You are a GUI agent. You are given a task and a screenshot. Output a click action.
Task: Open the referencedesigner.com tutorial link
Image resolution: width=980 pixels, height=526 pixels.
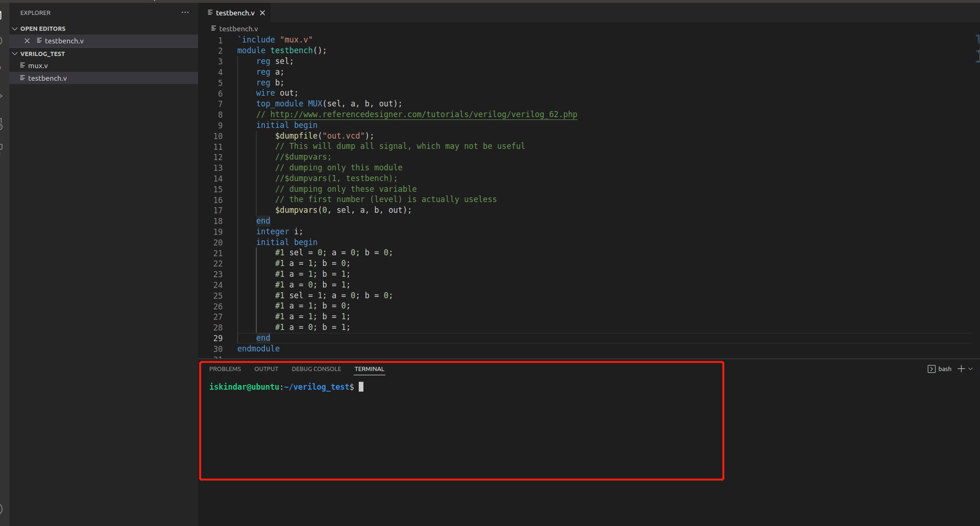click(424, 114)
